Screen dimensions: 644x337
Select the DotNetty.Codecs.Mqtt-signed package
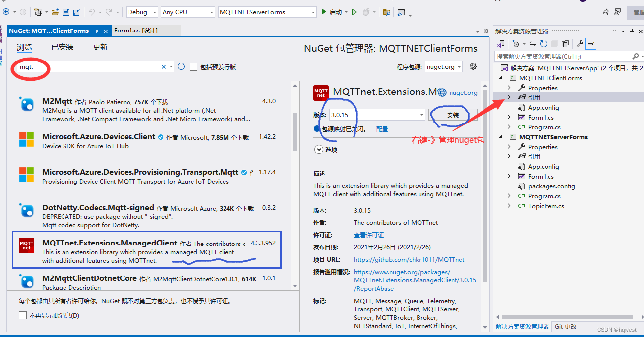tap(149, 216)
